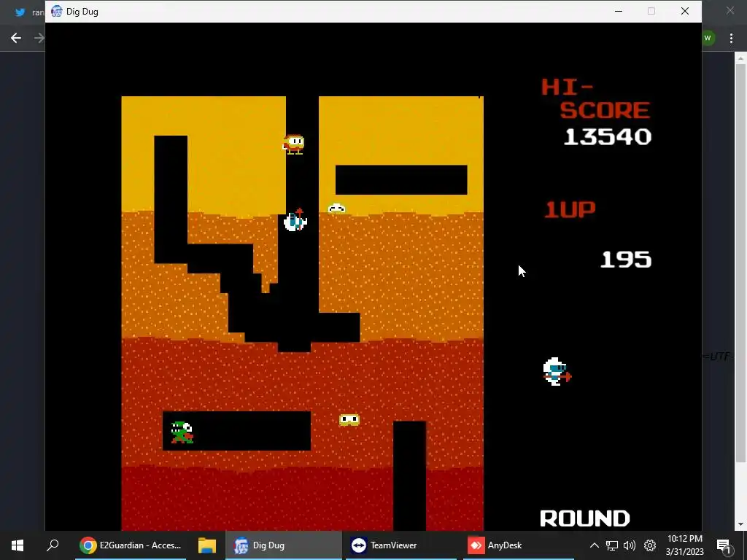The height and width of the screenshot is (560, 747).
Task: Click the Dig Dug extra life icon
Action: click(x=557, y=371)
